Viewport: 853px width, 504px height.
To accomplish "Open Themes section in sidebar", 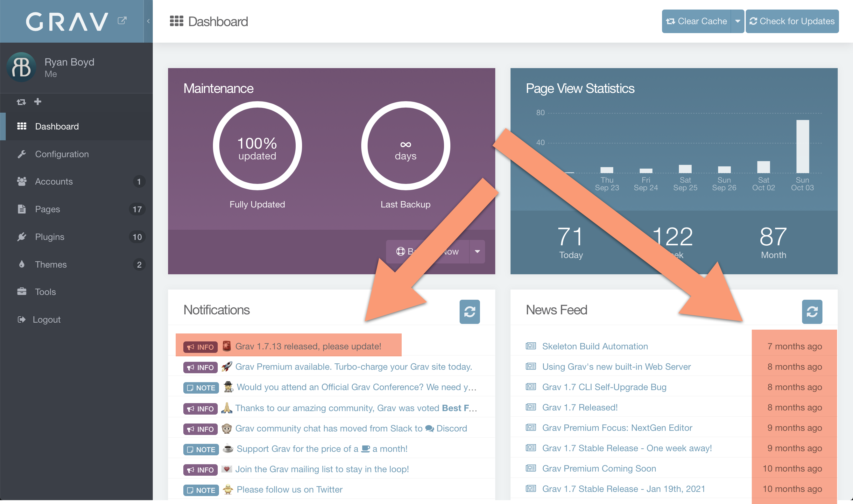I will click(76, 264).
